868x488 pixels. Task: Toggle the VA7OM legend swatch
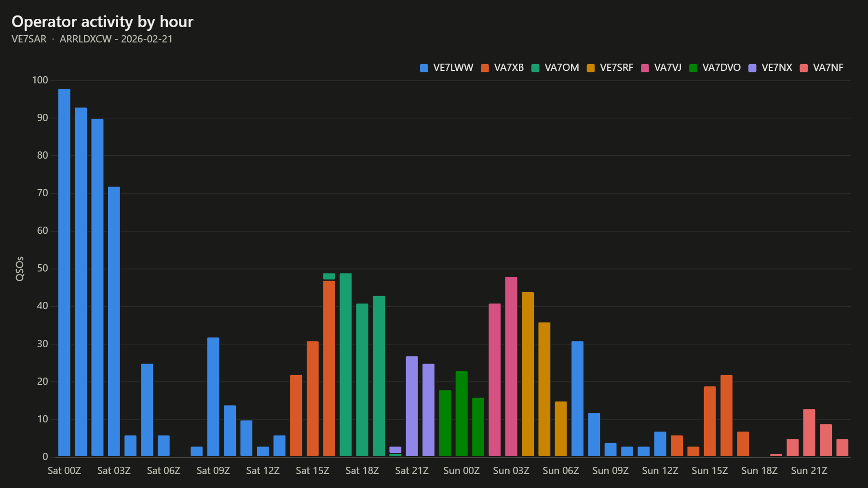click(x=535, y=68)
